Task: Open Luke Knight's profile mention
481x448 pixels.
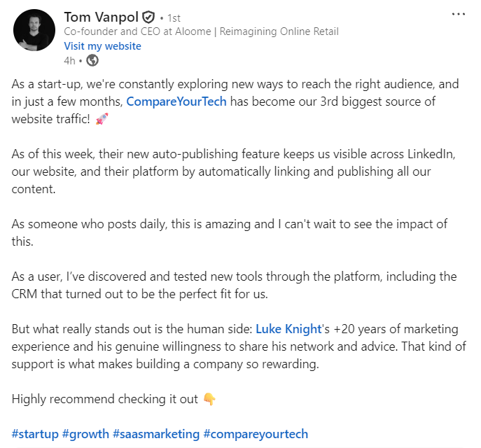Action: click(x=288, y=328)
